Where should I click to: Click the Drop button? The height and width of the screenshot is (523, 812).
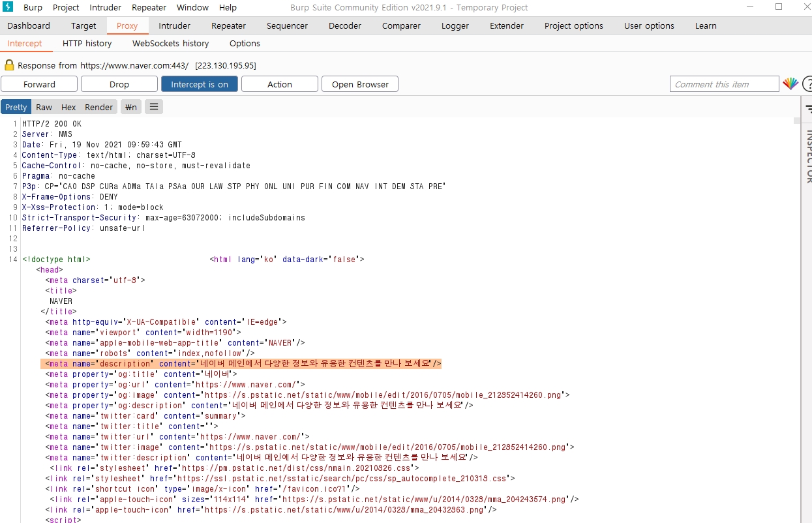coord(119,84)
